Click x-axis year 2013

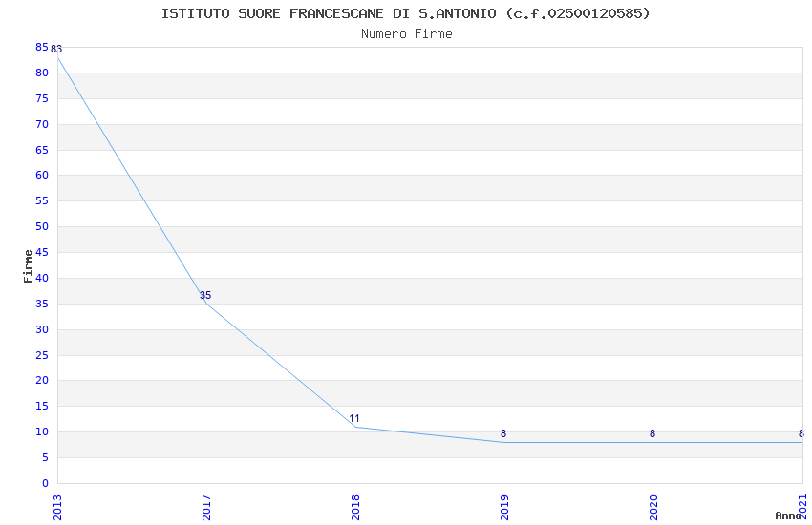pos(57,508)
